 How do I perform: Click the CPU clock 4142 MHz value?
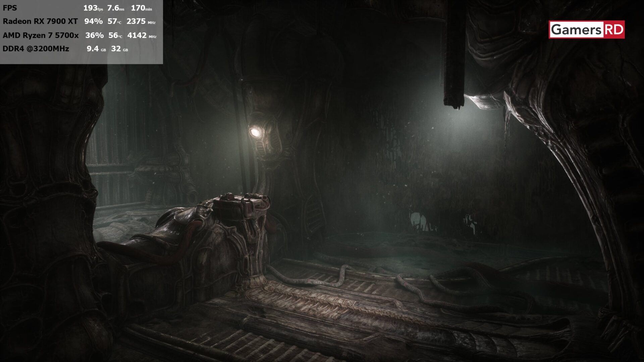coord(142,36)
